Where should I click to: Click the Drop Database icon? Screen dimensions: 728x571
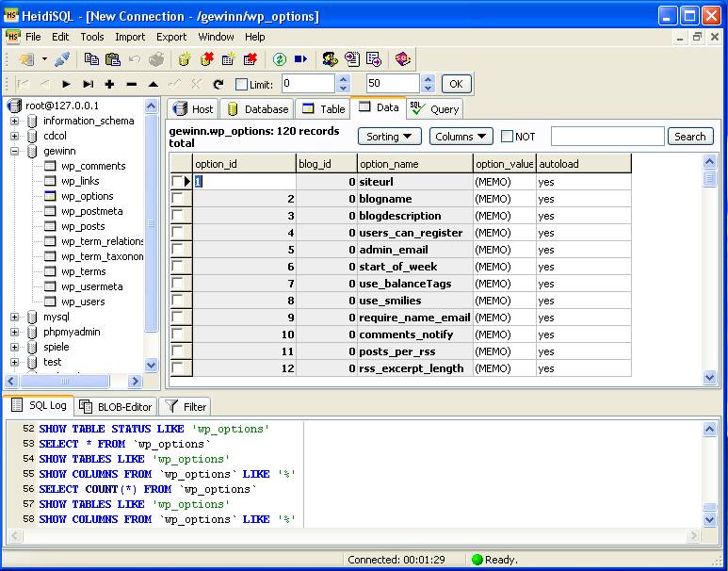[x=206, y=59]
